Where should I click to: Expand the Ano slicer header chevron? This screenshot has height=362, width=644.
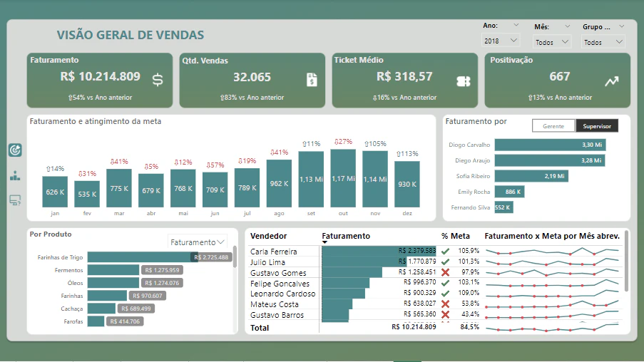[x=516, y=26]
